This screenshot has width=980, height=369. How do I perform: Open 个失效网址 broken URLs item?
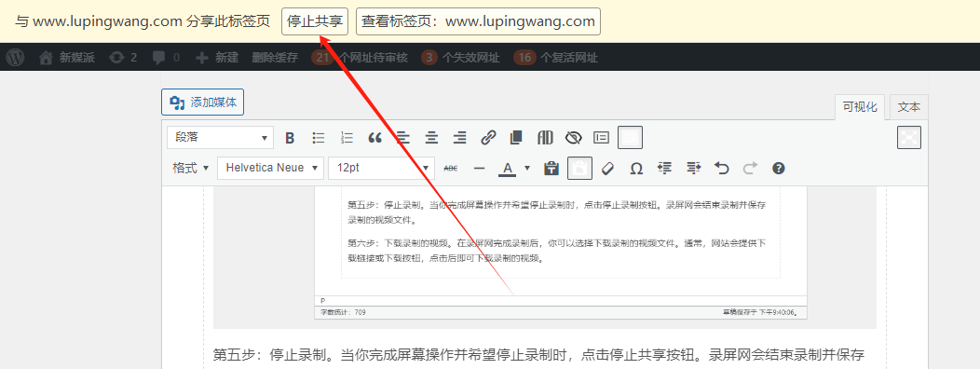[x=460, y=58]
